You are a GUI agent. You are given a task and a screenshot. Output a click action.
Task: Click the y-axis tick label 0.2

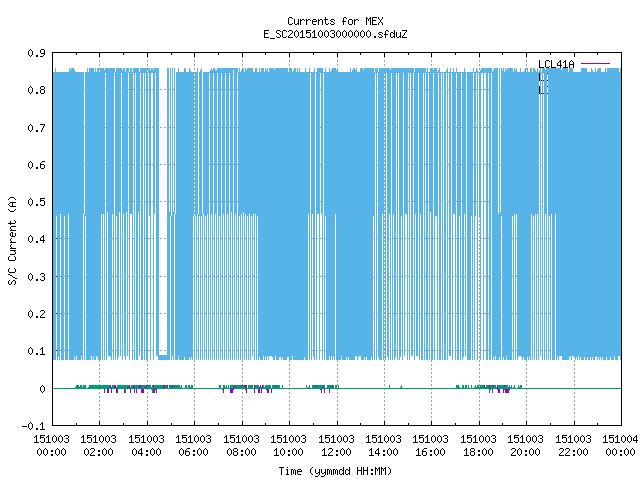[x=36, y=314]
